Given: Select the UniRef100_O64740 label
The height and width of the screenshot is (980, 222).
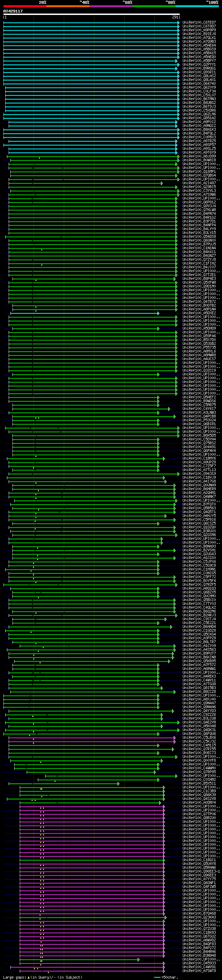Looking at the screenshot, I should [199, 84].
